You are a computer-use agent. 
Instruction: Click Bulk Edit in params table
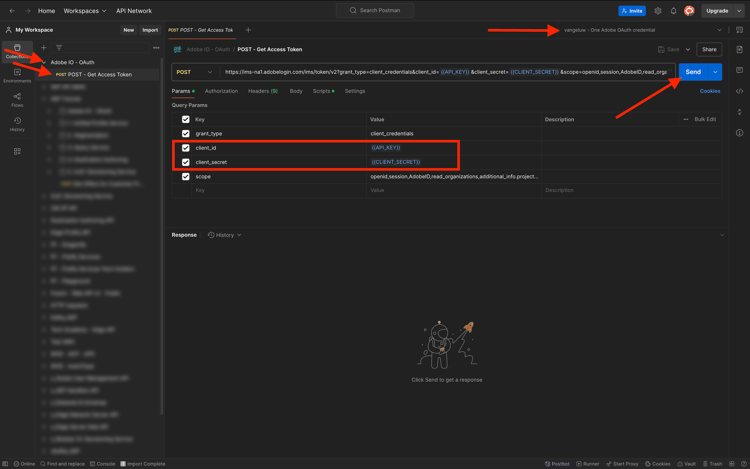click(x=705, y=119)
